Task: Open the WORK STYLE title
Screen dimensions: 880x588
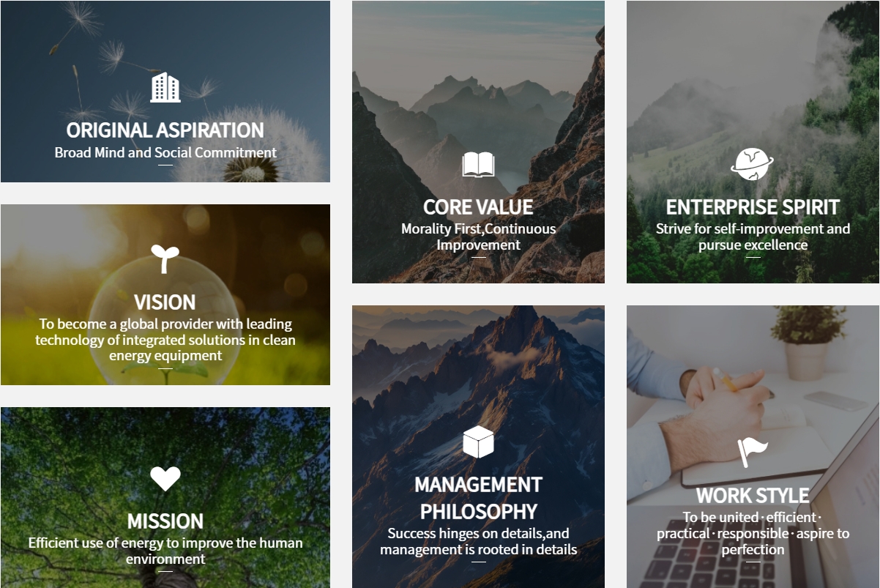Action: [x=753, y=496]
